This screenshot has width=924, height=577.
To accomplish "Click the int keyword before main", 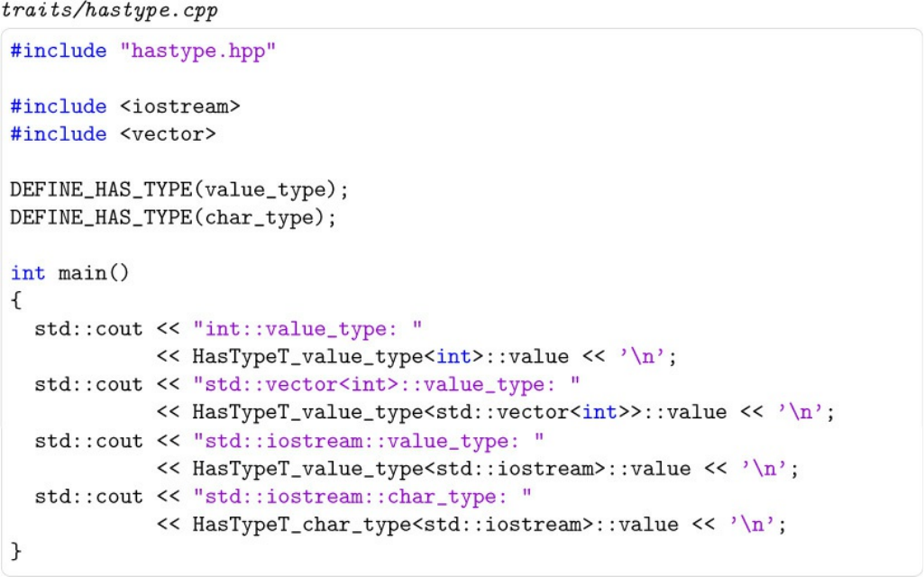I will point(28,273).
